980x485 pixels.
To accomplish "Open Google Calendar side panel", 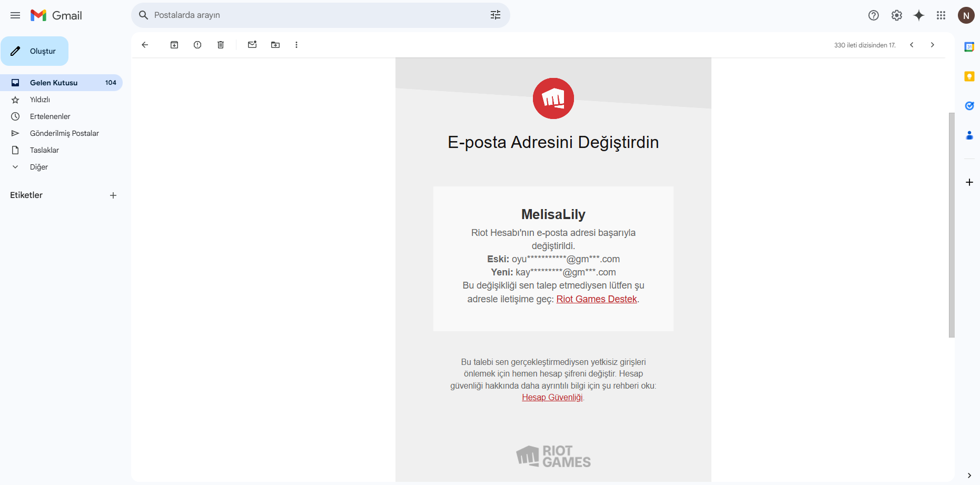I will tap(969, 47).
